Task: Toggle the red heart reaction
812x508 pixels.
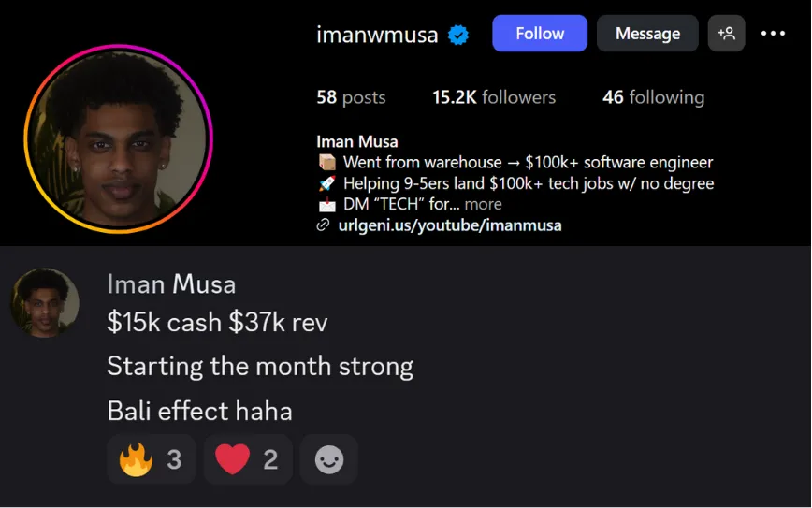Action: pos(248,459)
